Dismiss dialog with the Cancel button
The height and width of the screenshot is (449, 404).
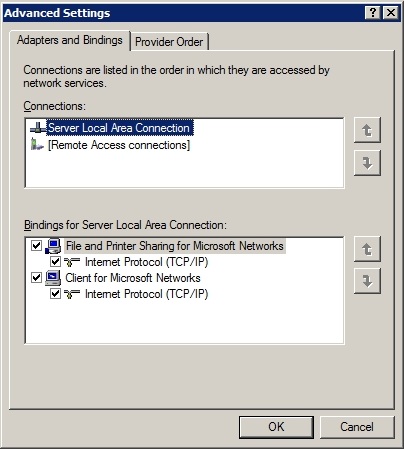tap(357, 427)
